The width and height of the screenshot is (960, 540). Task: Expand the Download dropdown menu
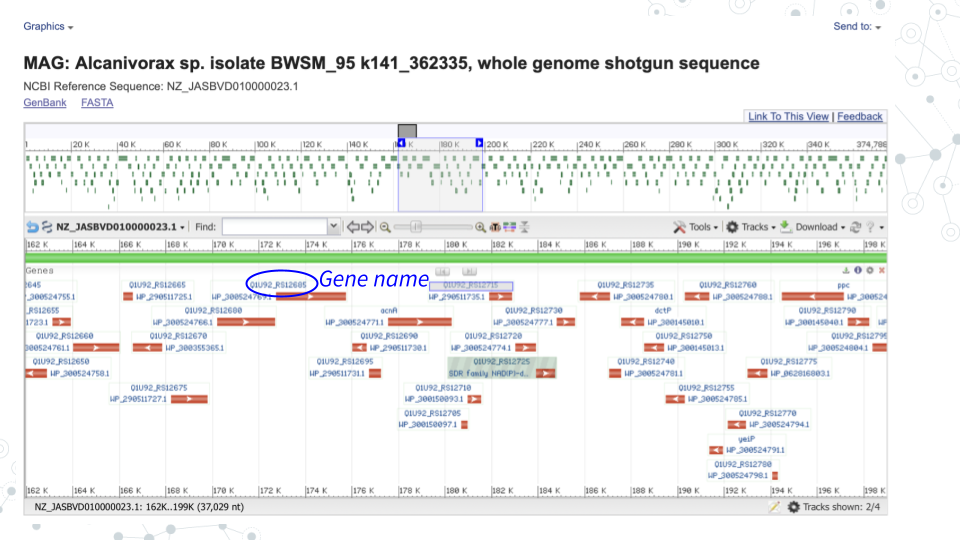[x=814, y=227]
